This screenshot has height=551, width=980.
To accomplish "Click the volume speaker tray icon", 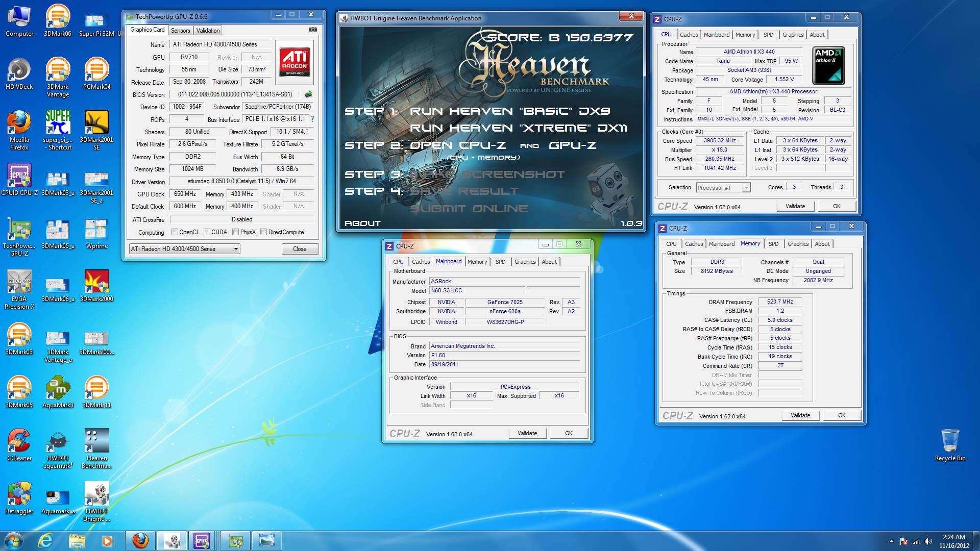I will pos(928,541).
